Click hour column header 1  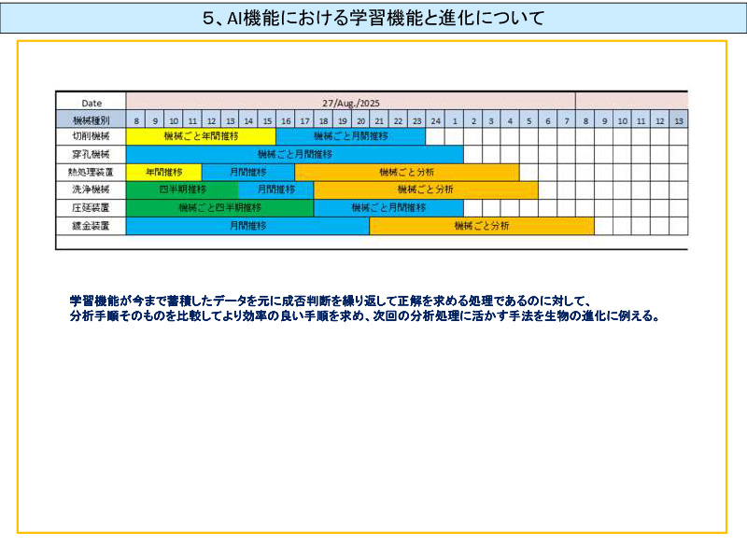455,121
